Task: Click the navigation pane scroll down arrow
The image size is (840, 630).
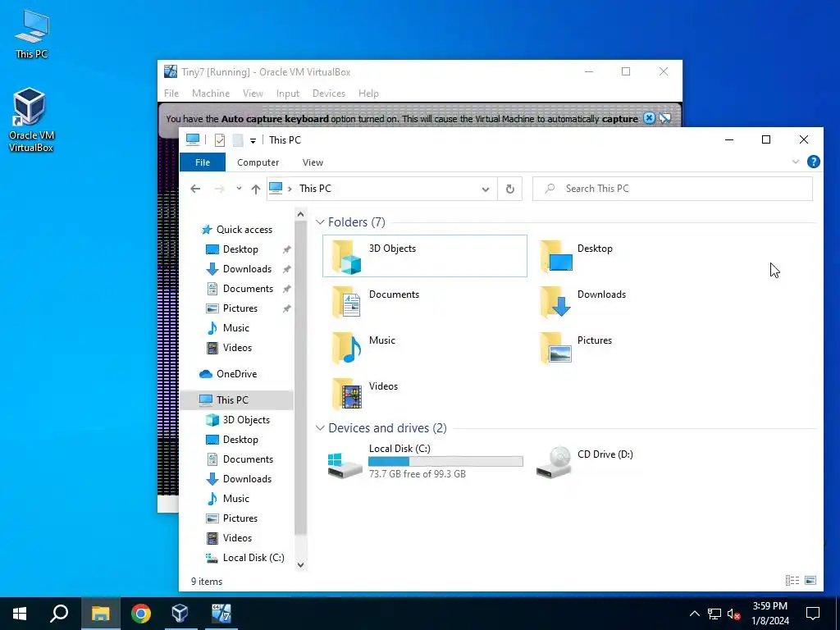Action: coord(300,564)
